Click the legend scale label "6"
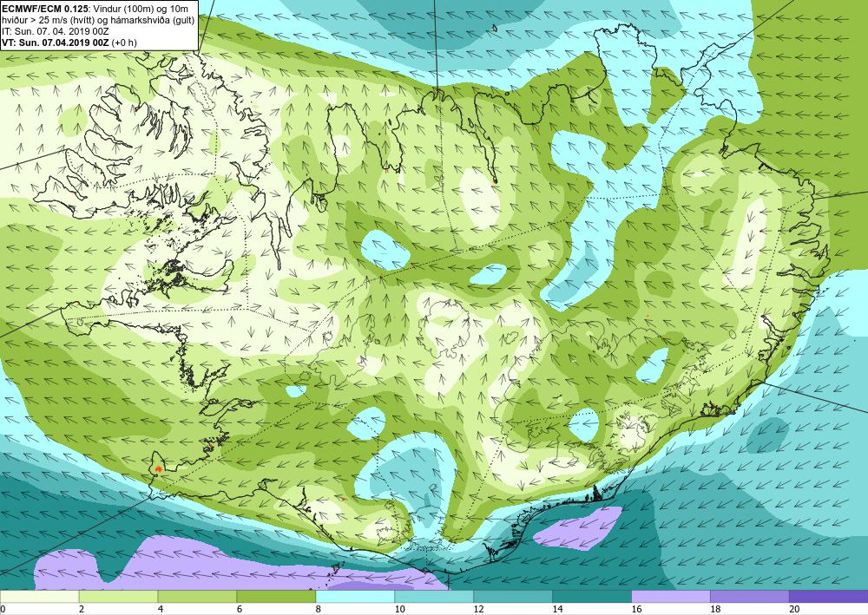This screenshot has width=868, height=615. (240, 609)
